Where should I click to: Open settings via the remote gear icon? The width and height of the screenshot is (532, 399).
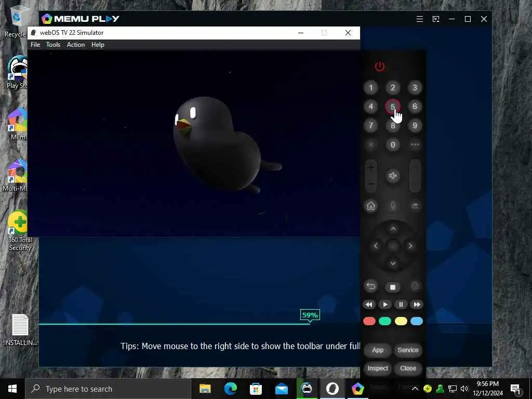click(415, 286)
